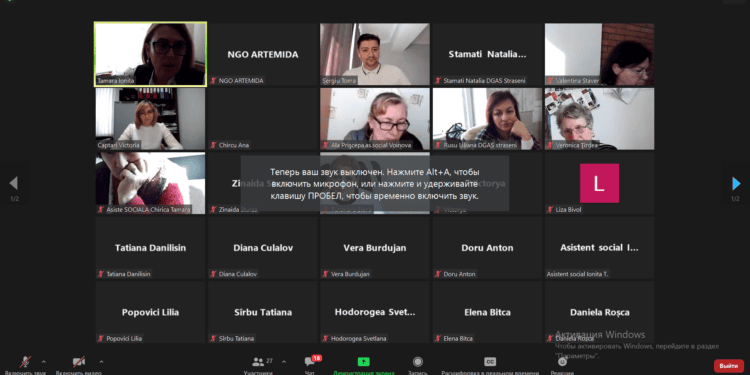Viewport: 750px width, 375px height.
Task: Click muted mic icon beside Tatiana Danilisin label
Action: tap(101, 274)
